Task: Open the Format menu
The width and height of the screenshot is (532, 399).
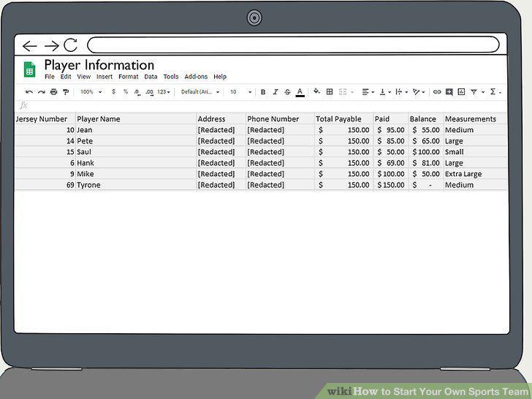Action: point(129,77)
